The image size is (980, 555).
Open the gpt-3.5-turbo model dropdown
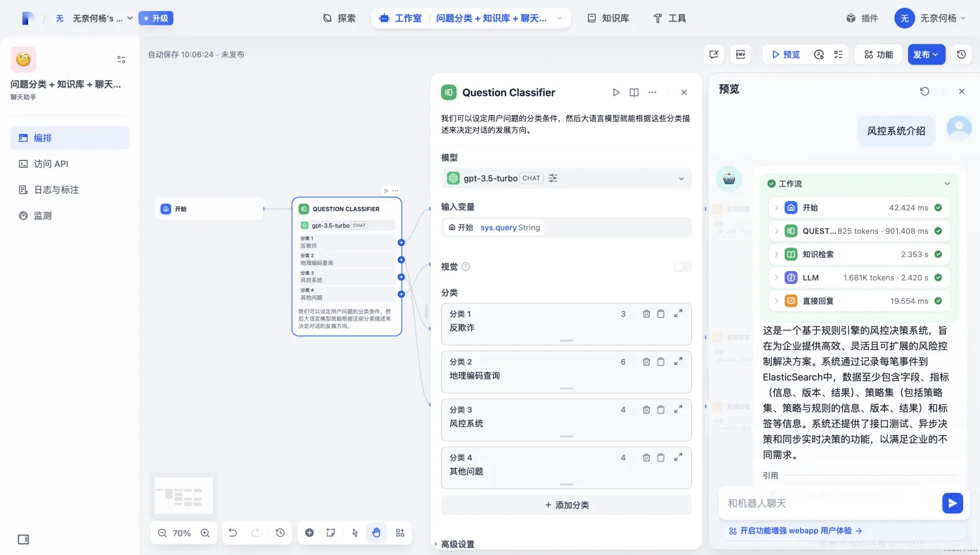coord(680,178)
